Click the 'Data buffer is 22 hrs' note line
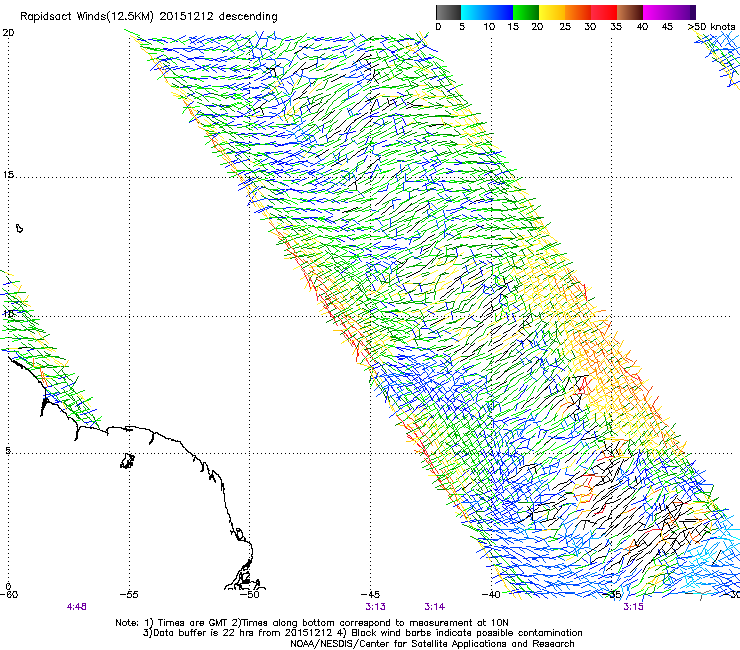This screenshot has width=740, height=650. 362,633
